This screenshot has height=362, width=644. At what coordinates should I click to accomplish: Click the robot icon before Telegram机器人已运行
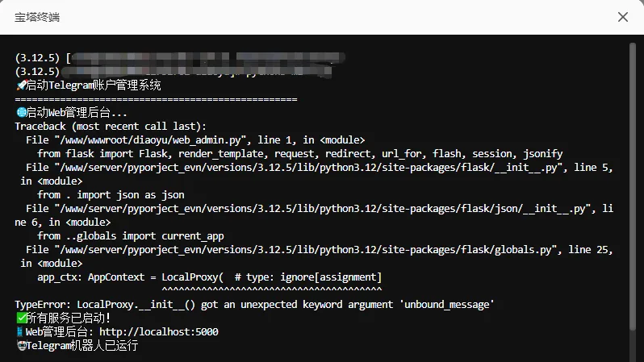tap(20, 345)
